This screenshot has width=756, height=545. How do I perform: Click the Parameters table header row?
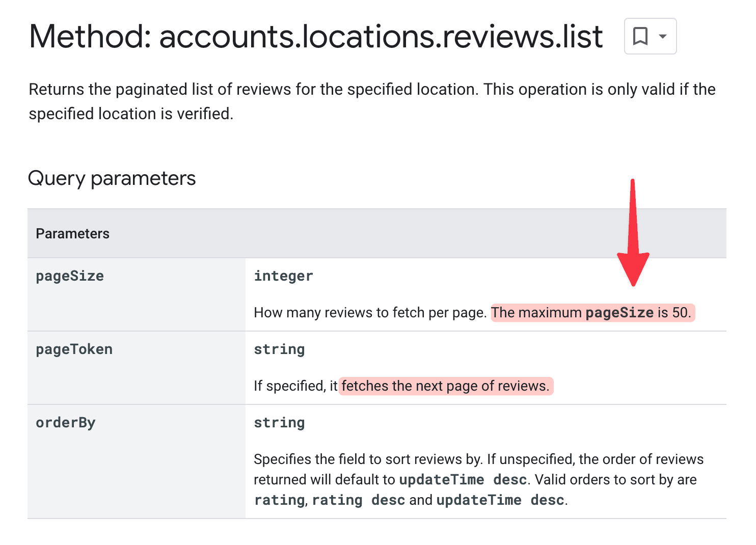(72, 233)
